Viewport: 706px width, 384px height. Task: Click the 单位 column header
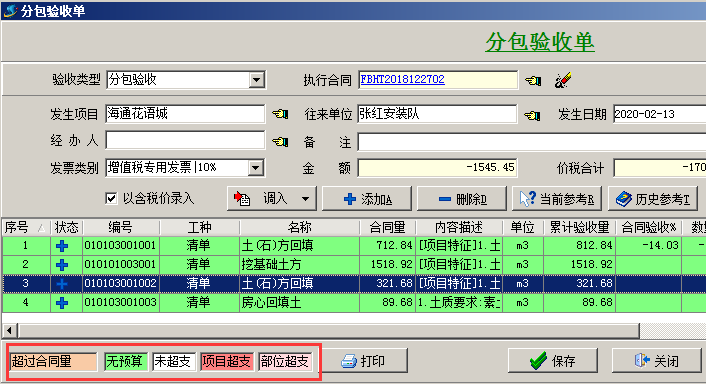(523, 227)
